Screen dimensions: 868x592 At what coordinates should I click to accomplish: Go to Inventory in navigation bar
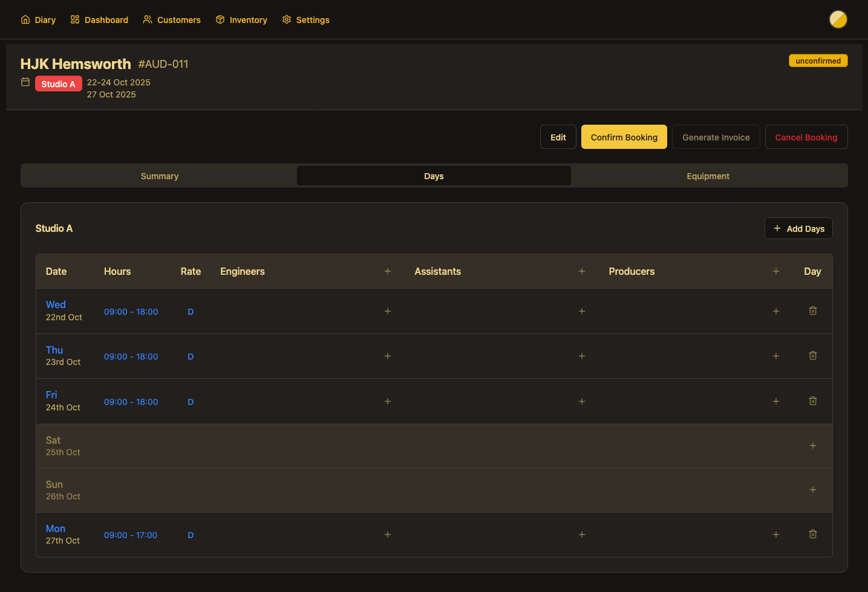pyautogui.click(x=241, y=20)
